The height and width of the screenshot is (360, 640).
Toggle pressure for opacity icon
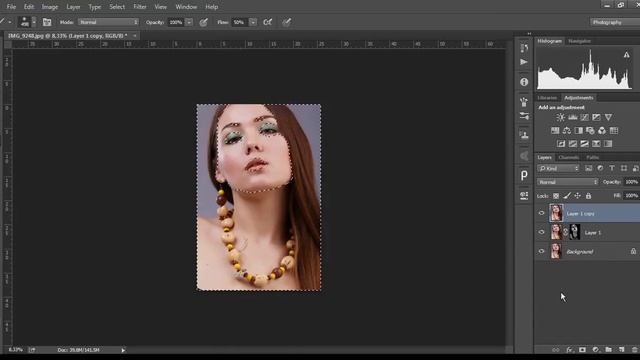point(203,22)
